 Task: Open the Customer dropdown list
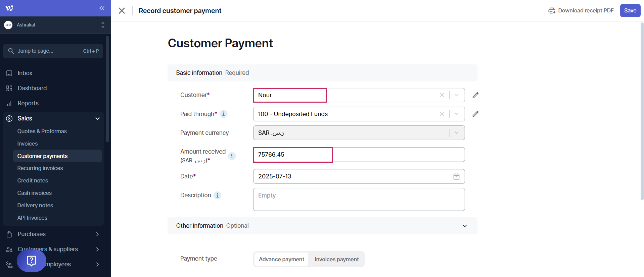(456, 95)
